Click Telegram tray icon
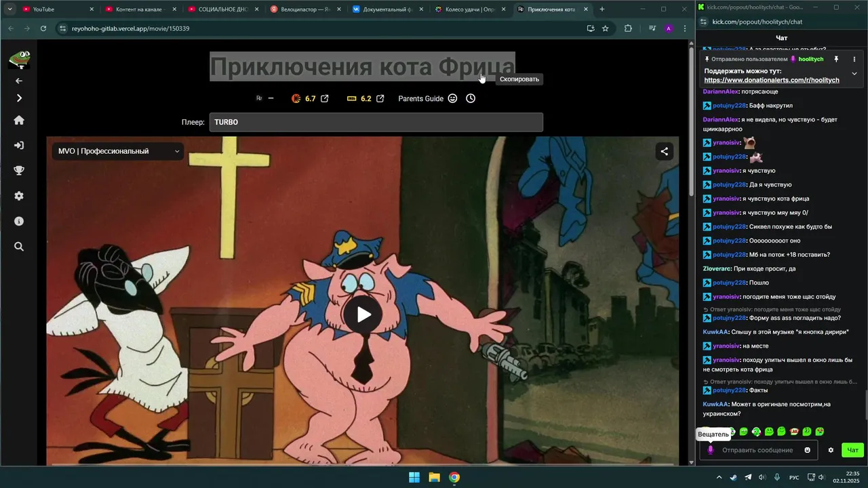 pyautogui.click(x=748, y=477)
